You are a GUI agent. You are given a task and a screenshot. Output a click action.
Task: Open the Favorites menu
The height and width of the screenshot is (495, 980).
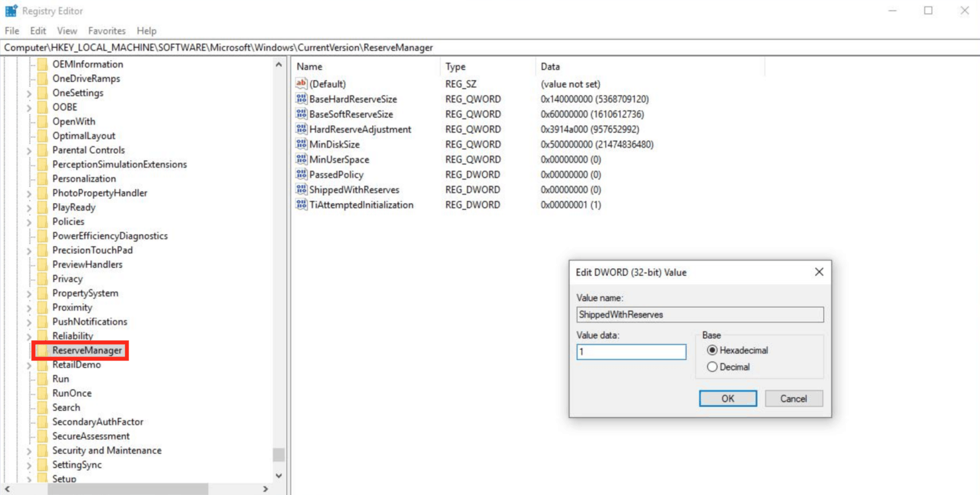click(107, 30)
